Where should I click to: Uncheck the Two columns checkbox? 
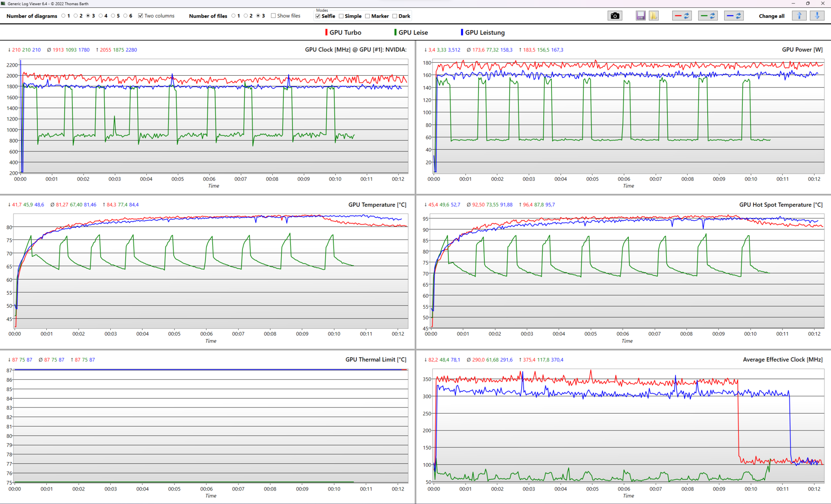pyautogui.click(x=141, y=16)
